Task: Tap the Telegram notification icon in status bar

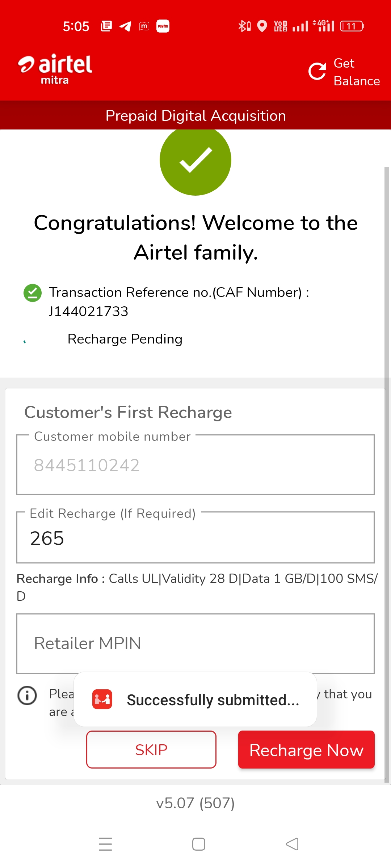Action: tap(125, 26)
